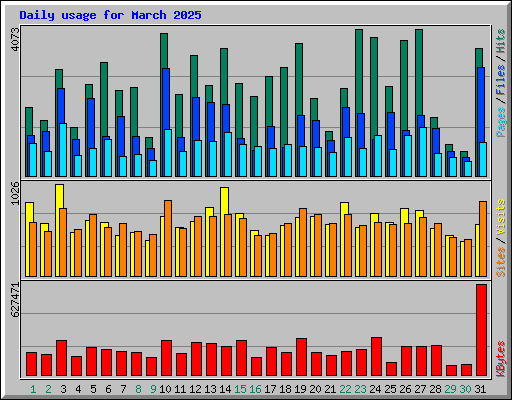The image size is (512, 400).
Task: Click day 15 on the x-axis
Action: click(240, 389)
